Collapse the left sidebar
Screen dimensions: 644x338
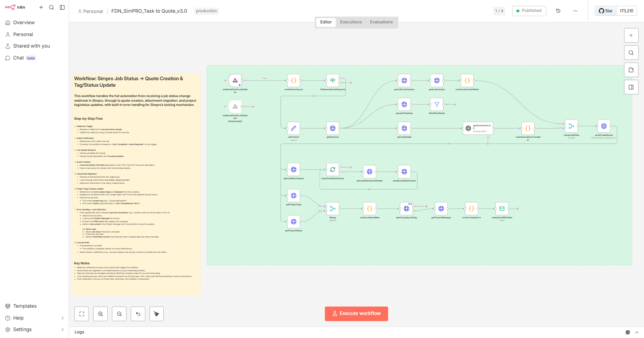click(x=62, y=7)
